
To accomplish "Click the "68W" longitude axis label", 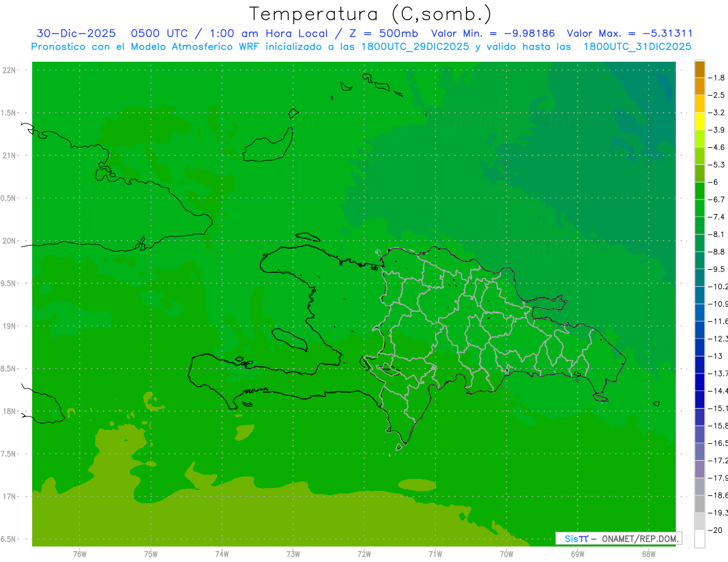I will 648,554.
